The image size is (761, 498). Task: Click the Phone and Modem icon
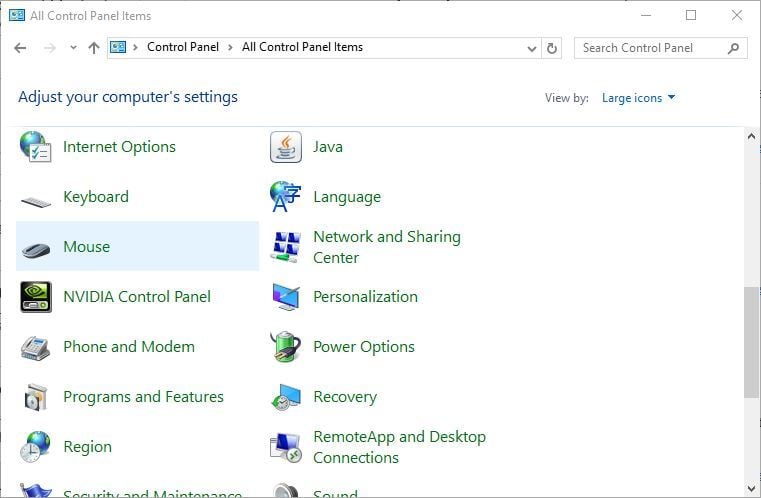pyautogui.click(x=35, y=348)
